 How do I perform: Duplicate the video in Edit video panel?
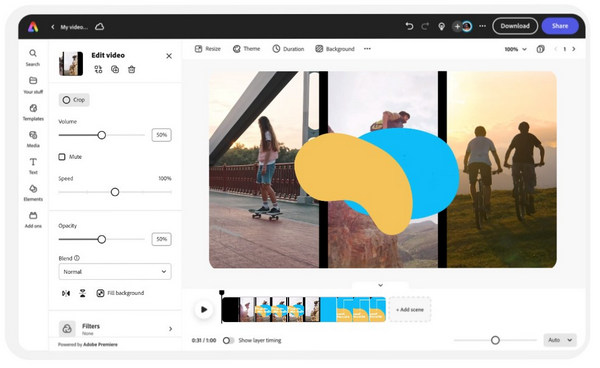click(115, 69)
